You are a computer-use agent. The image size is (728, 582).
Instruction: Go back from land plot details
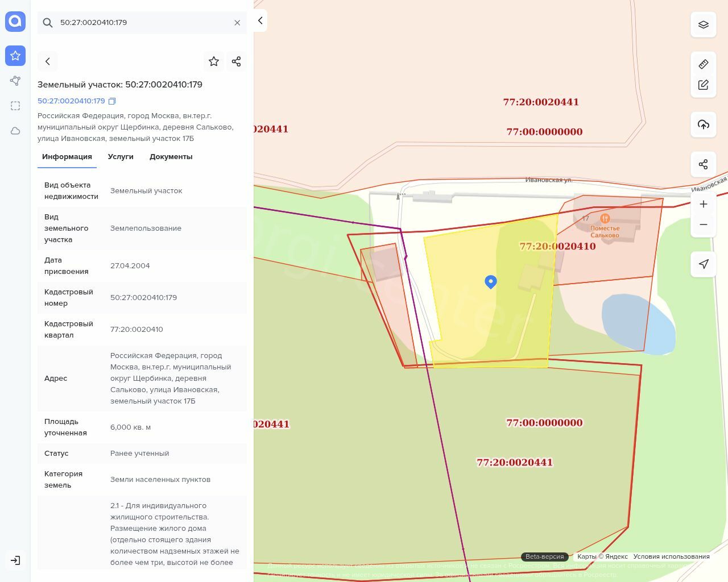pyautogui.click(x=48, y=61)
